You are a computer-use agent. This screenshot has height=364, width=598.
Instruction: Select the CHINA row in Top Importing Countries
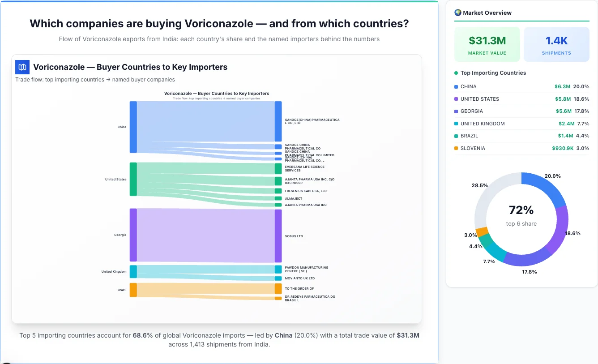pyautogui.click(x=521, y=86)
